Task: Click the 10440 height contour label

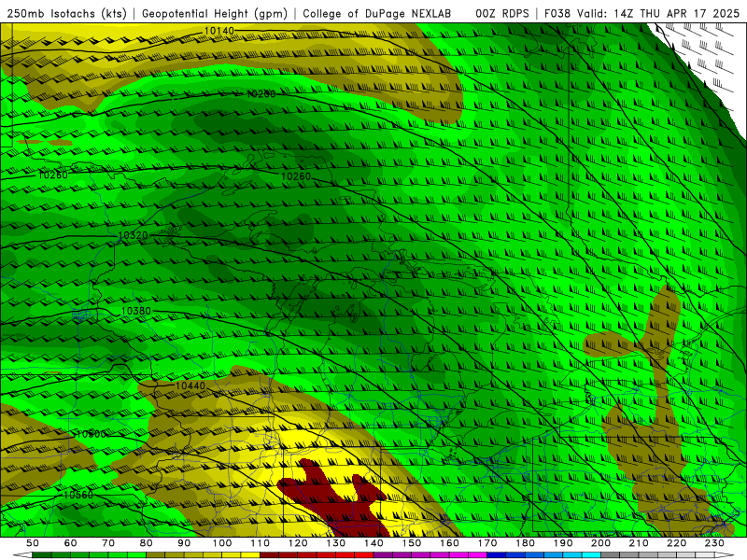Action: [190, 385]
